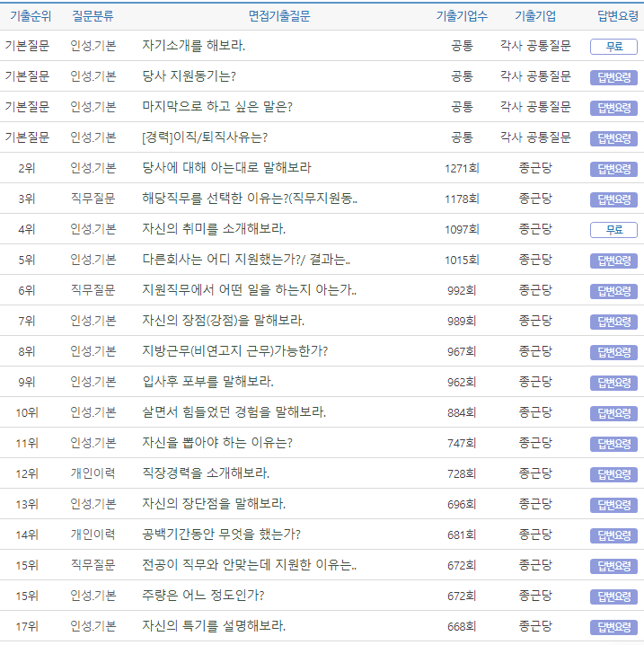This screenshot has width=644, height=645.
Task: Click 답변요령 for 주량은 어느 정도인가?
Action: click(613, 596)
